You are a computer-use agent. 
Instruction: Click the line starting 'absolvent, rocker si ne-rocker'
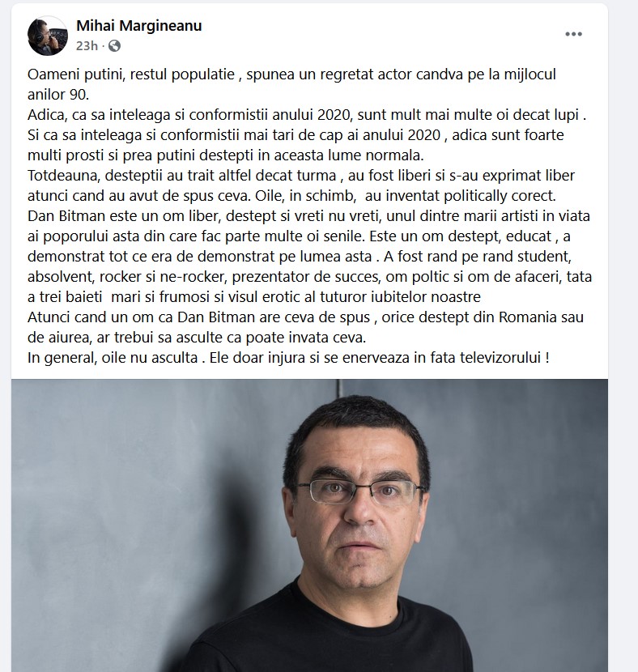point(309,277)
